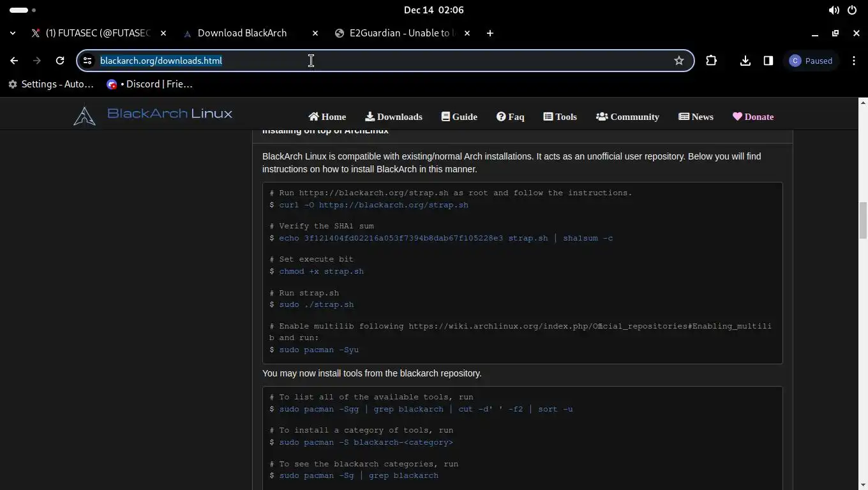Open the Discord bookmark
868x490 pixels.
point(149,84)
